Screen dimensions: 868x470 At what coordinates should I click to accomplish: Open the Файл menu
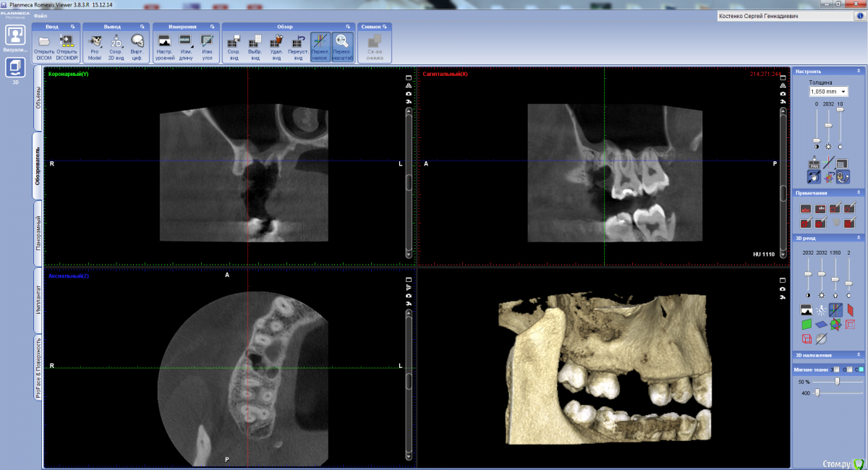coord(41,15)
